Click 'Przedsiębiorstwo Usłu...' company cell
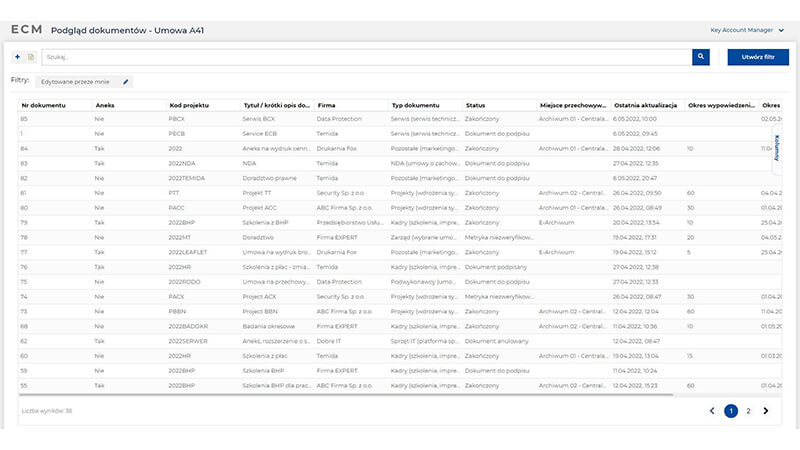The image size is (800, 450). coord(350,222)
